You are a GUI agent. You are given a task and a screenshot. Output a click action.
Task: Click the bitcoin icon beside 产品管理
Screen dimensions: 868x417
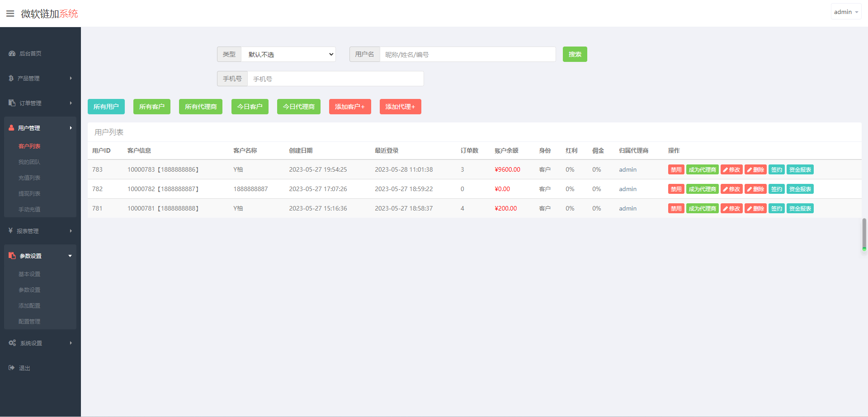click(x=11, y=78)
